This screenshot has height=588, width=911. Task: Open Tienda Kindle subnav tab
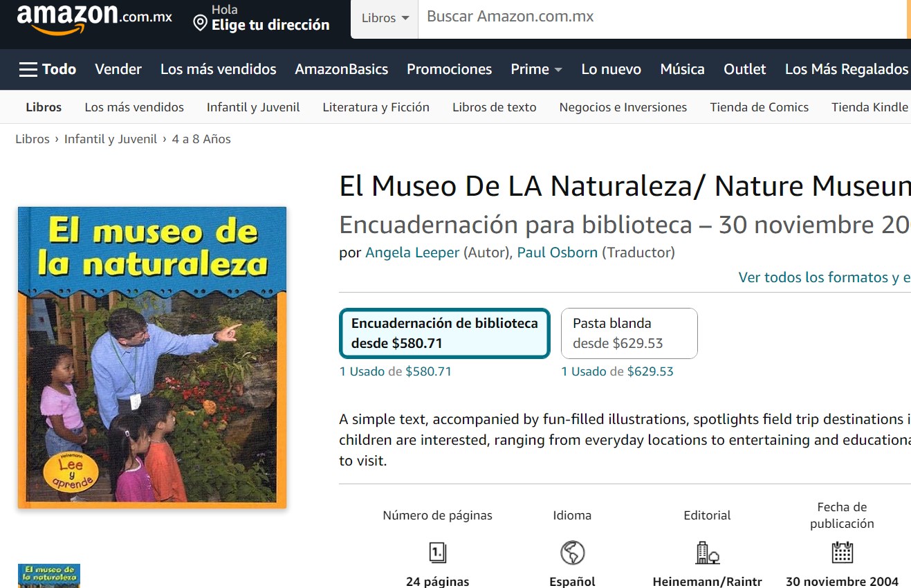[x=869, y=107]
